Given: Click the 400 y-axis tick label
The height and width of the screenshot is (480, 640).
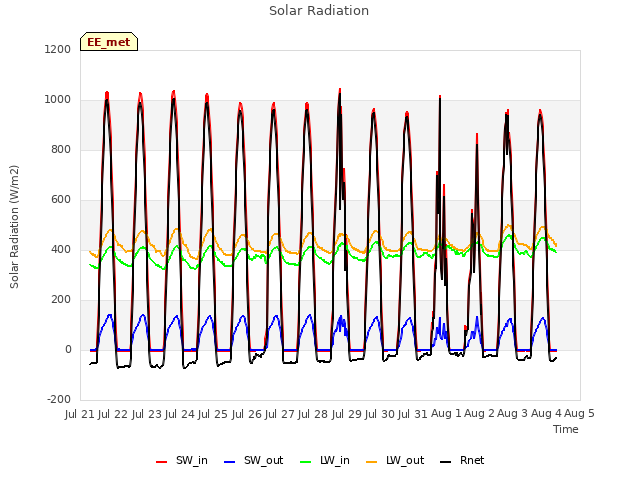Looking at the screenshot, I should tap(61, 249).
